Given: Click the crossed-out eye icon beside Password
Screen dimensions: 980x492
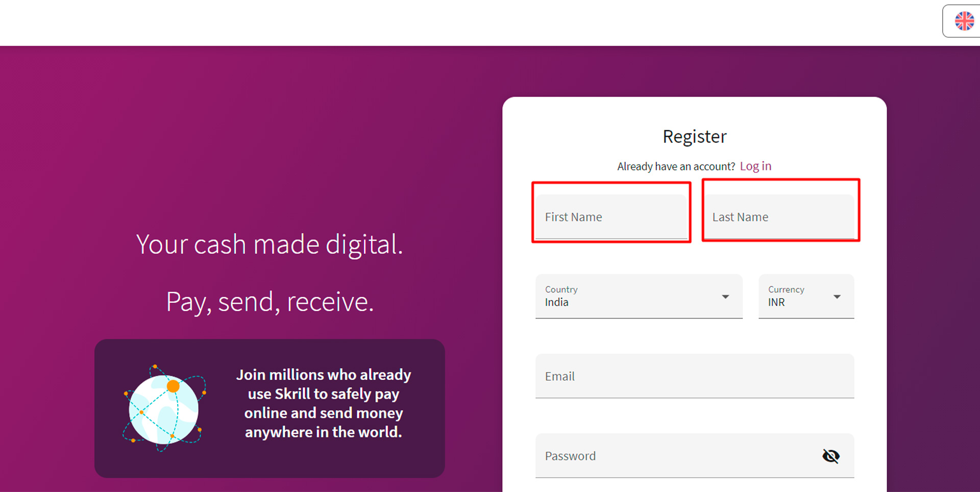Looking at the screenshot, I should click(831, 456).
